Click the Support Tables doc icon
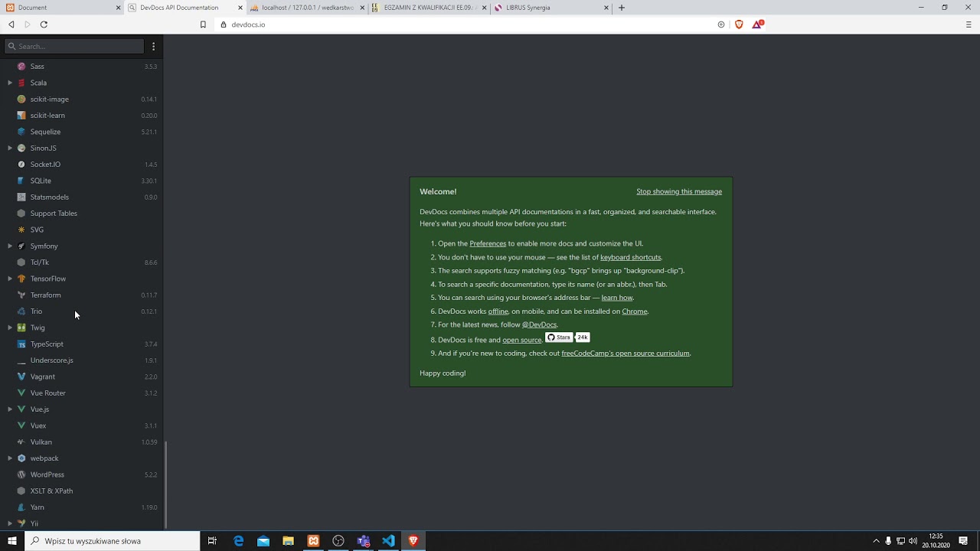The height and width of the screenshot is (551, 980). (21, 214)
